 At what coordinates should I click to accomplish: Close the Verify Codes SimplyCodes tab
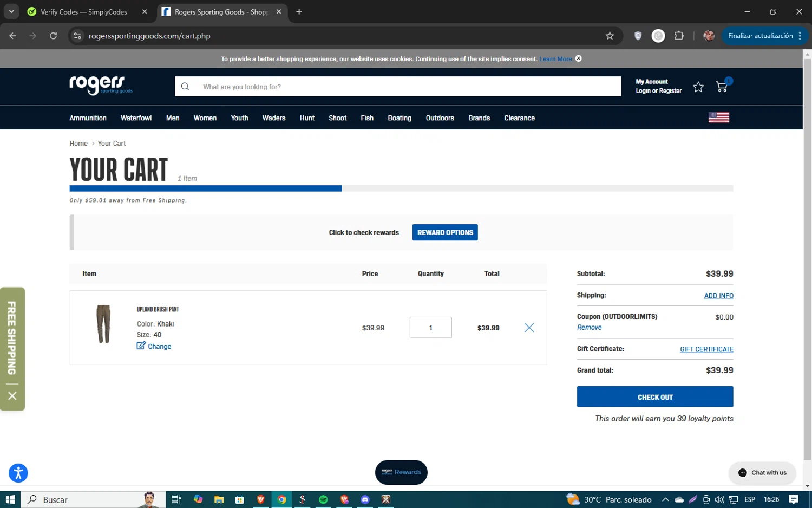[x=145, y=12]
